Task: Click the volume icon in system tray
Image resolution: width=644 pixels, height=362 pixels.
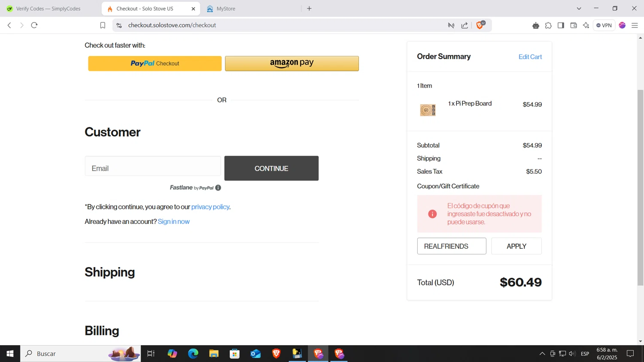Action: (572, 353)
